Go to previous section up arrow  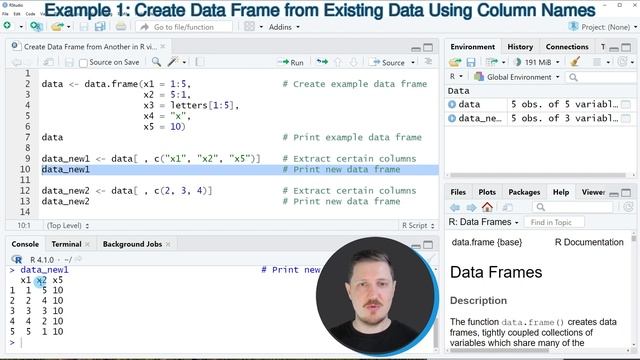pos(338,62)
